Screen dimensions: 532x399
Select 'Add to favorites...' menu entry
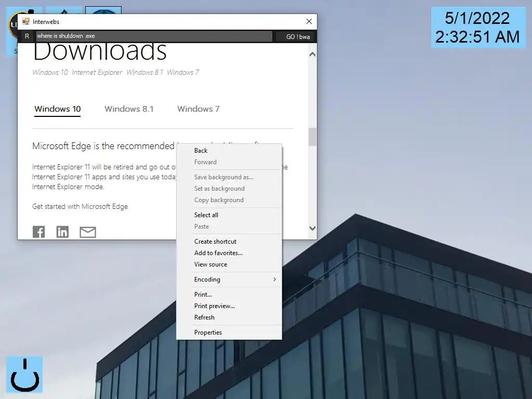[x=229, y=253]
